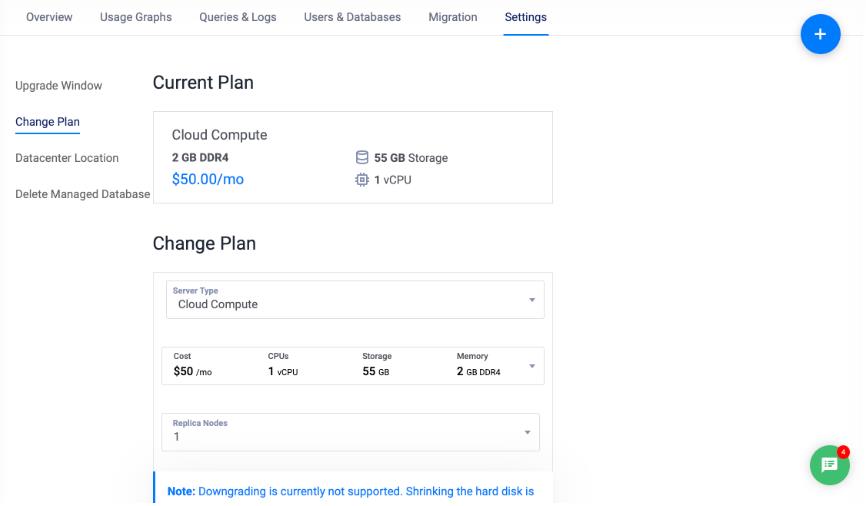
Task: Open the Users & Databases tab
Action: 352,17
